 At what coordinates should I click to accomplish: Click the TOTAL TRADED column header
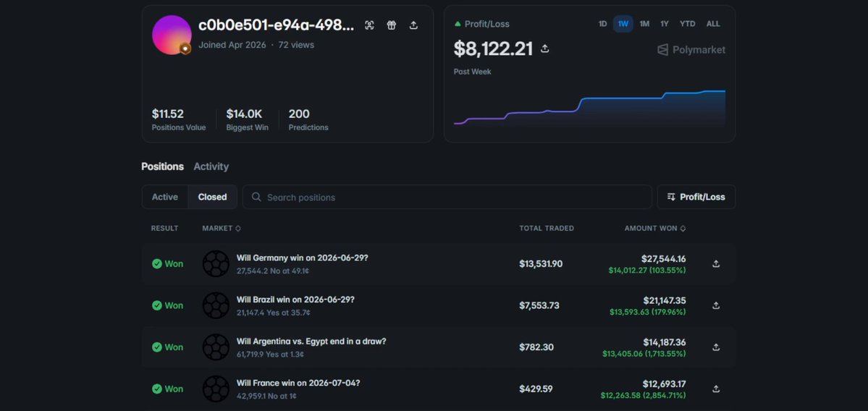pyautogui.click(x=547, y=229)
